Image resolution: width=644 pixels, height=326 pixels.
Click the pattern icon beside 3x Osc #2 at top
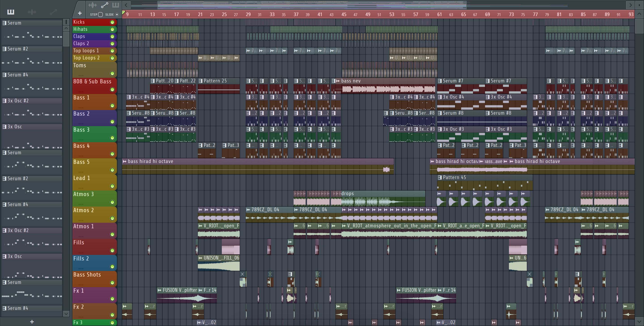[x=4, y=101]
